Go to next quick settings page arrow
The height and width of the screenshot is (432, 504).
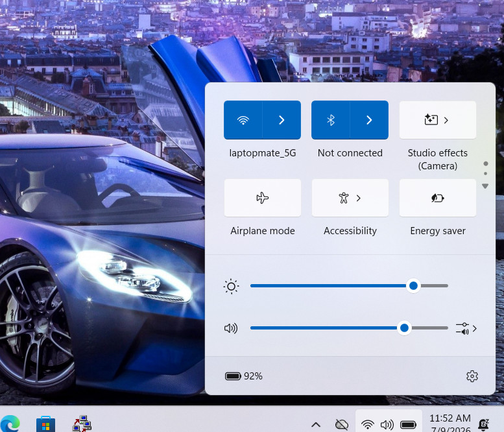point(485,186)
